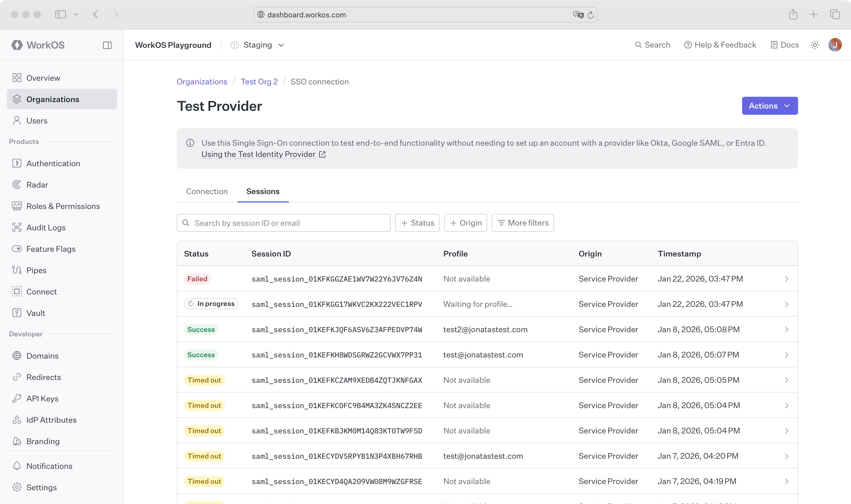Open the Authentication product section
Screen dimensions: 851x504
point(54,163)
